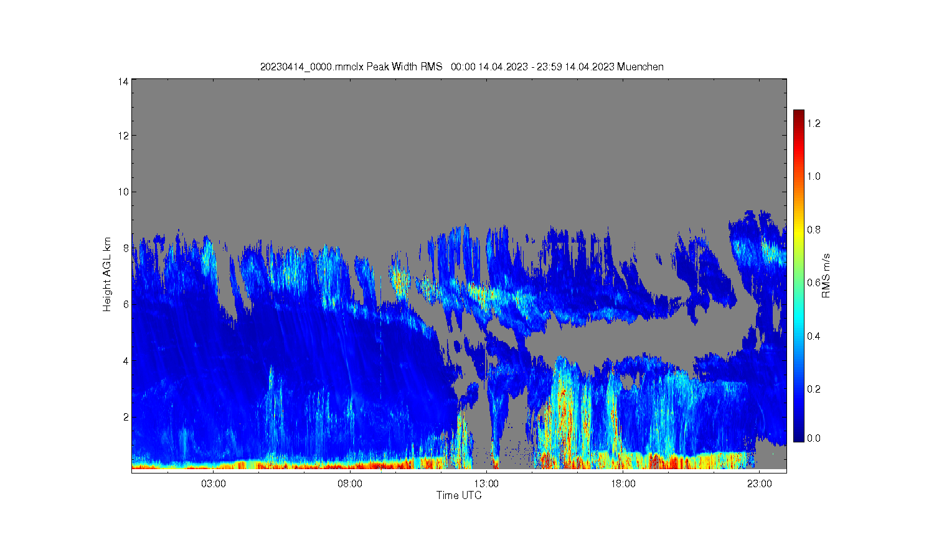Click the 03:00 time tick label
Image resolution: width=934 pixels, height=560 pixels.
(x=214, y=483)
